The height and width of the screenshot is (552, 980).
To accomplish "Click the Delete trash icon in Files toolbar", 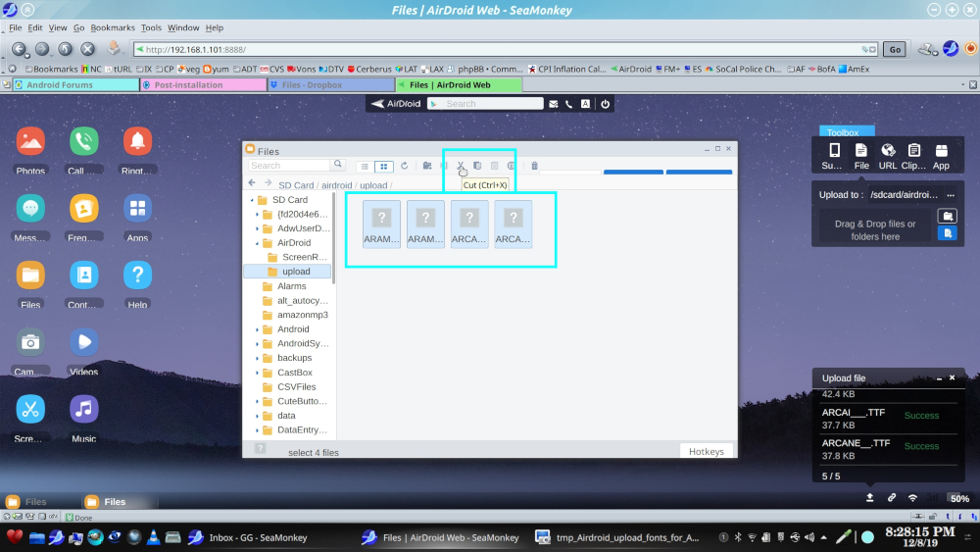I will (x=534, y=166).
